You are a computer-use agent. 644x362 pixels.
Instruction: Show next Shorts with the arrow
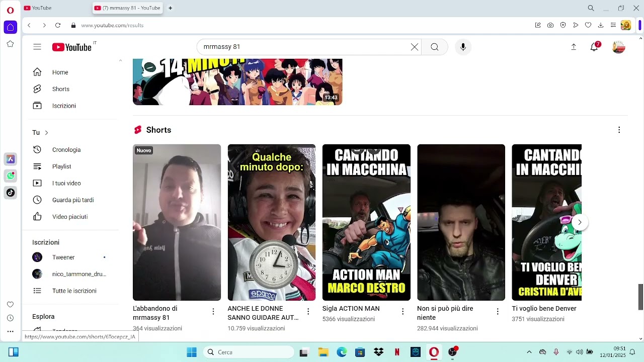click(x=580, y=222)
